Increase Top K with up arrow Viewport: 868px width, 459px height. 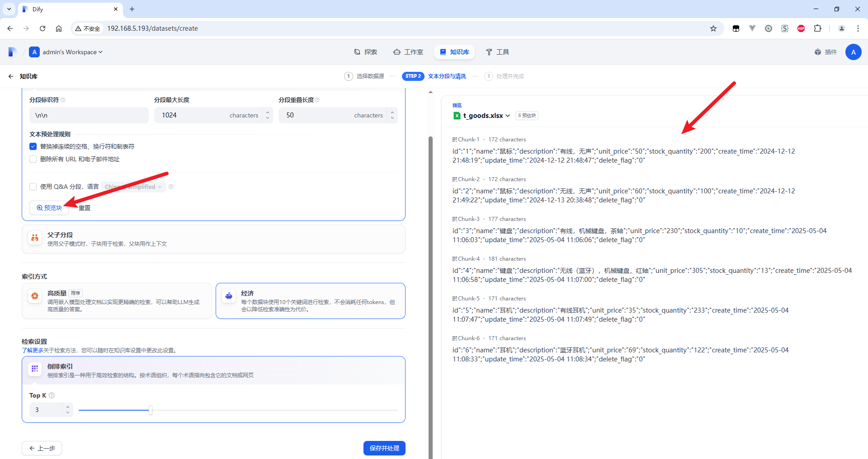(x=68, y=407)
